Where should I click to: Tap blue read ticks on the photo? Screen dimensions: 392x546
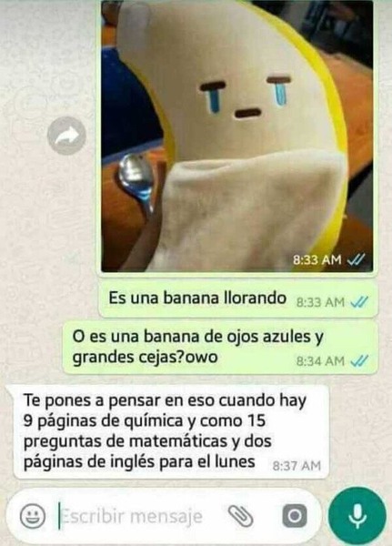[357, 259]
